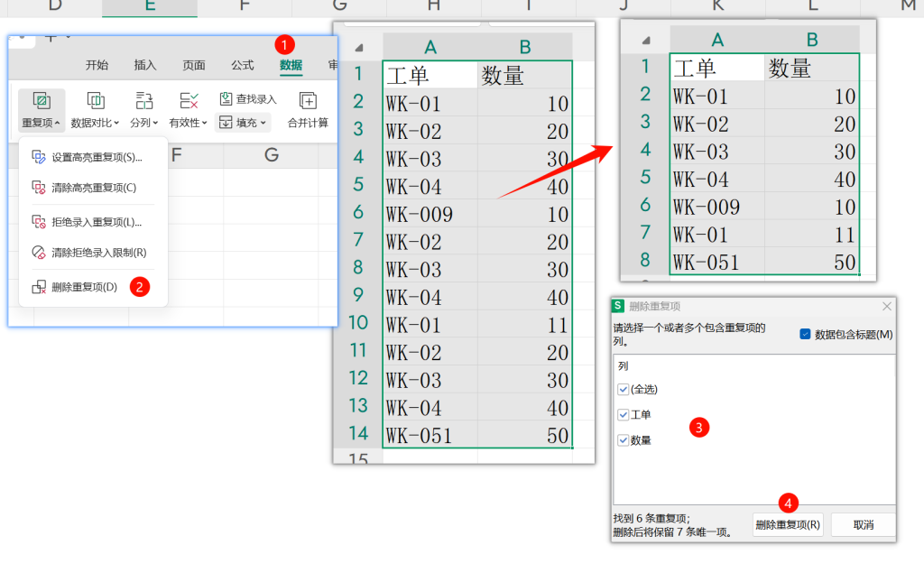Click cell WK-051 in right sheet
924x582 pixels.
pos(717,263)
